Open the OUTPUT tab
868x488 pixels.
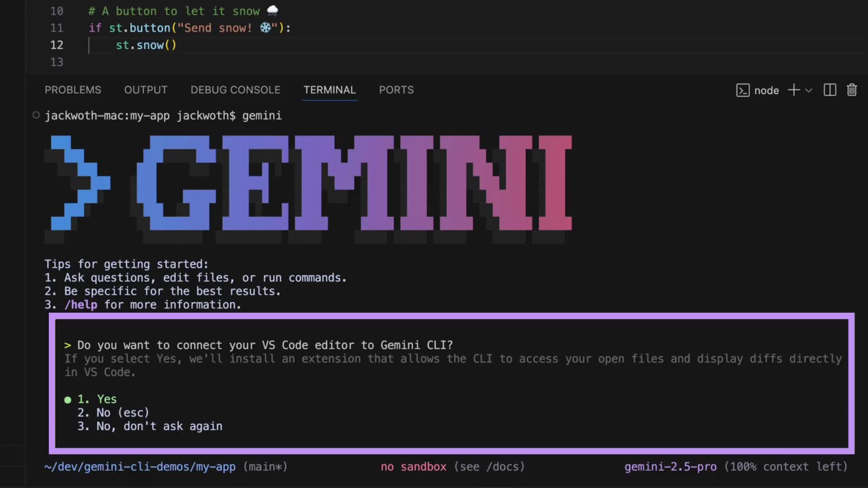click(x=146, y=90)
